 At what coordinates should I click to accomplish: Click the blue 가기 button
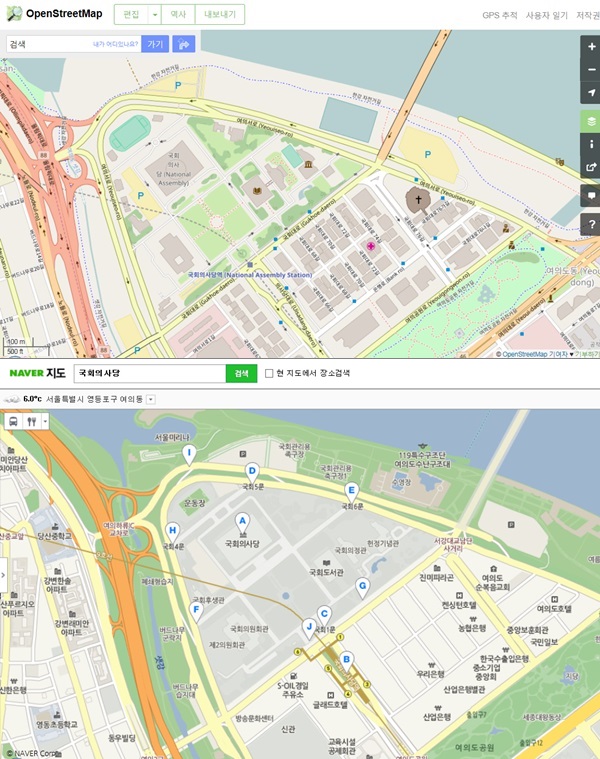pos(155,44)
